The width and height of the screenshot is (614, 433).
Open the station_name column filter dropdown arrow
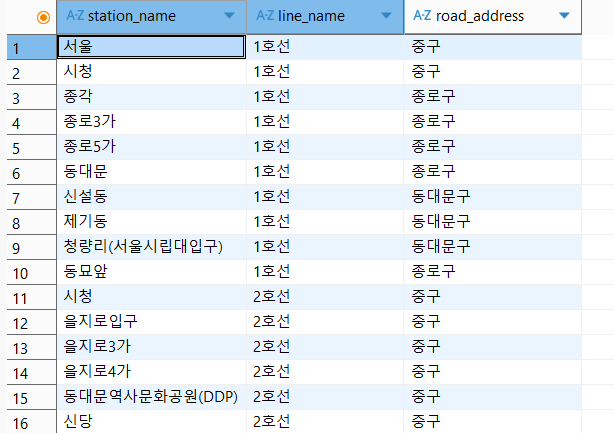229,16
